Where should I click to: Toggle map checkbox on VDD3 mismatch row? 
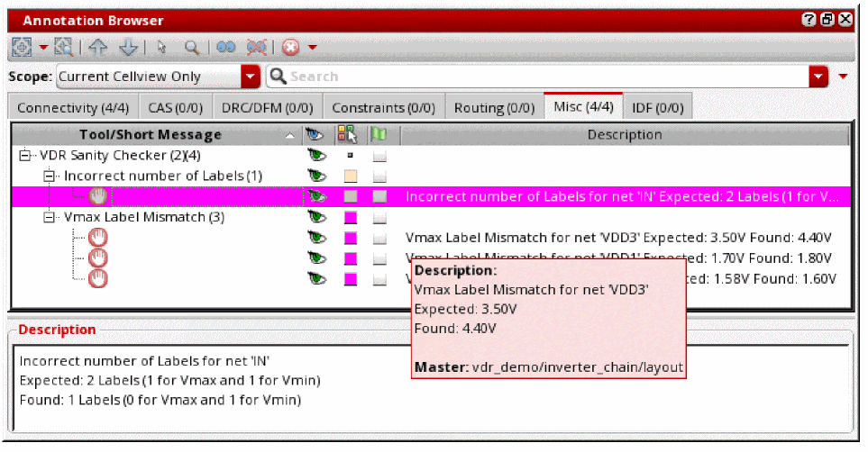pos(379,239)
